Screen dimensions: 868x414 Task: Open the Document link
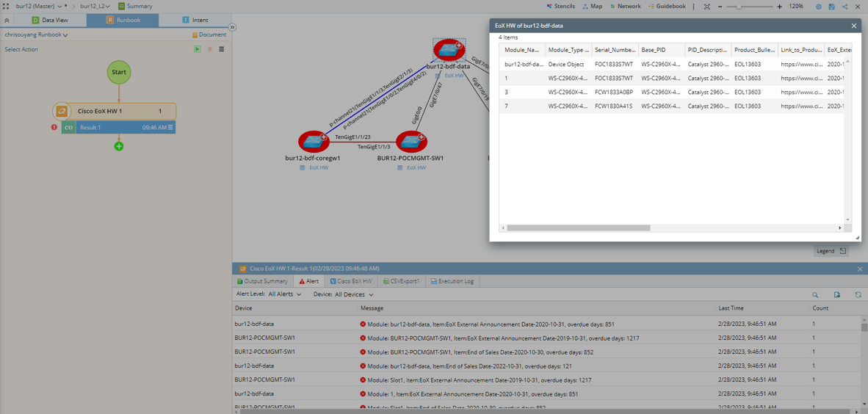coord(209,34)
